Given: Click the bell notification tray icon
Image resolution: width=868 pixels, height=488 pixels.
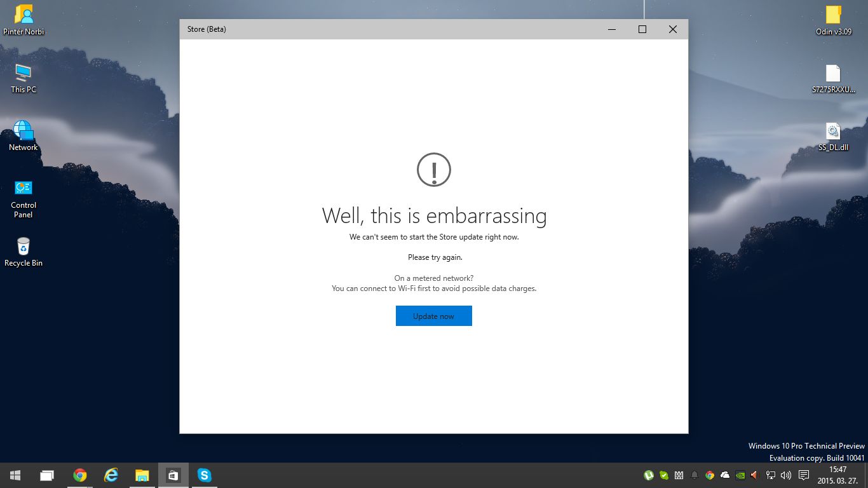Looking at the screenshot, I should (695, 475).
